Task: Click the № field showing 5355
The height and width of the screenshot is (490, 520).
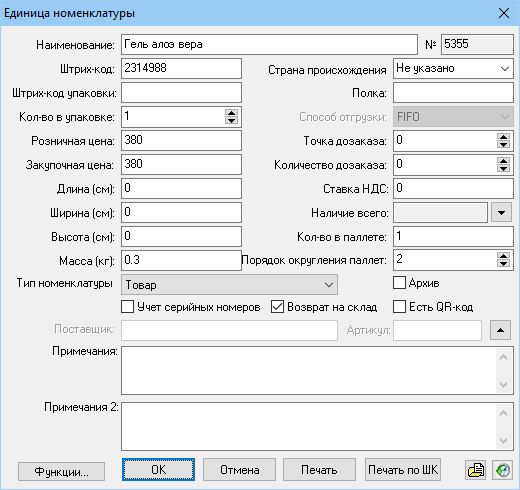Action: (x=477, y=44)
